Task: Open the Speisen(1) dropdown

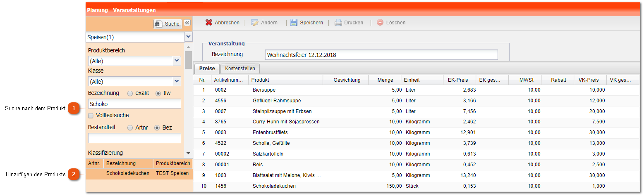Action: coord(189,37)
